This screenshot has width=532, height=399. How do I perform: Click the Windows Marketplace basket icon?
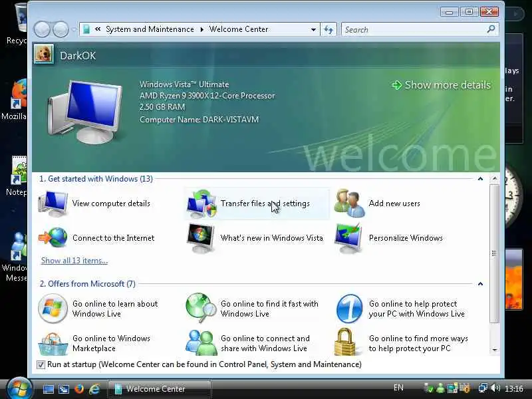(x=53, y=343)
